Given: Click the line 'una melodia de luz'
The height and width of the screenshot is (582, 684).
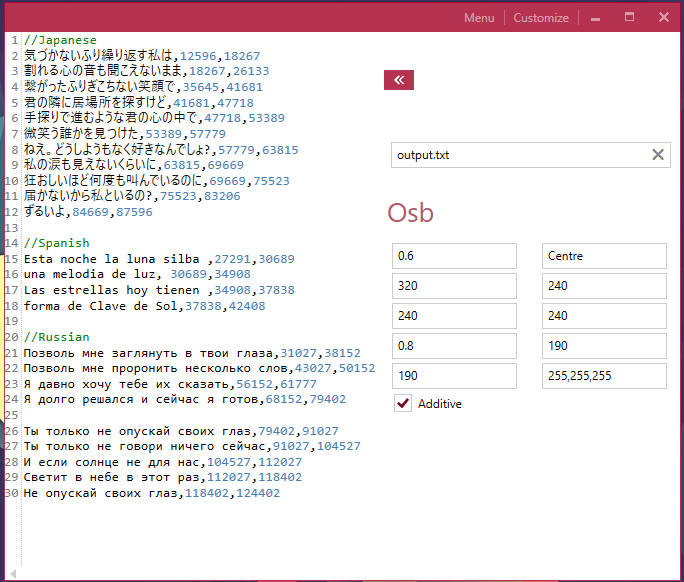Looking at the screenshot, I should pyautogui.click(x=137, y=274).
